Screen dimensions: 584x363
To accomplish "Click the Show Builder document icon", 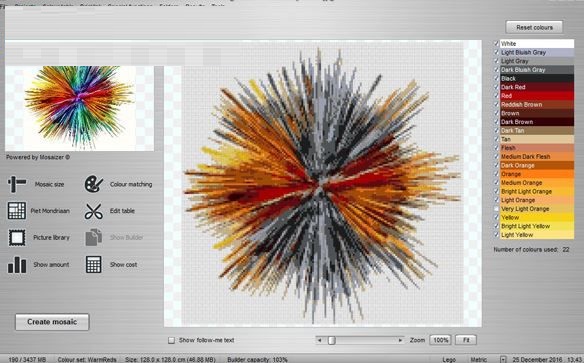I will point(93,238).
